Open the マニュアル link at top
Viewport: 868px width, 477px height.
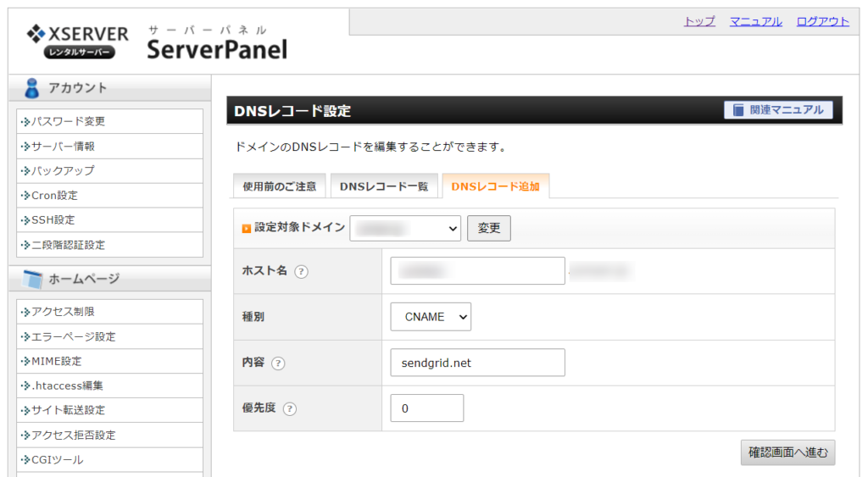tap(755, 21)
